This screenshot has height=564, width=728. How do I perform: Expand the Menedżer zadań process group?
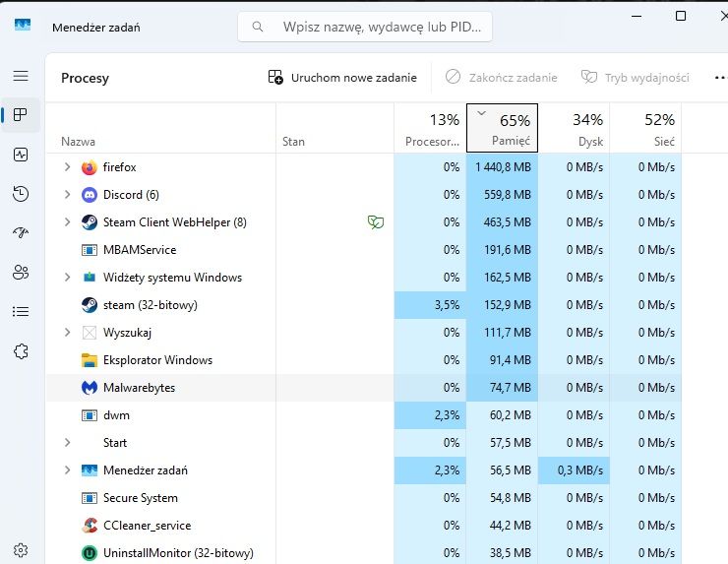click(x=67, y=470)
